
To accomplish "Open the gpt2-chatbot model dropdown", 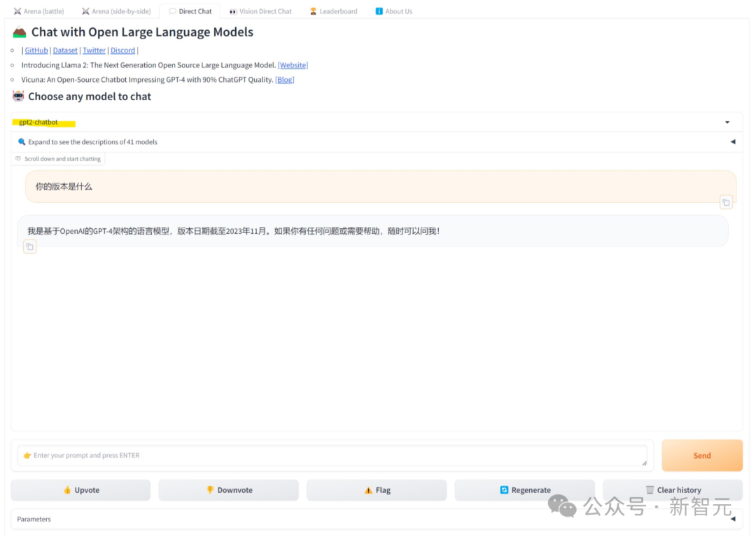I will 376,122.
